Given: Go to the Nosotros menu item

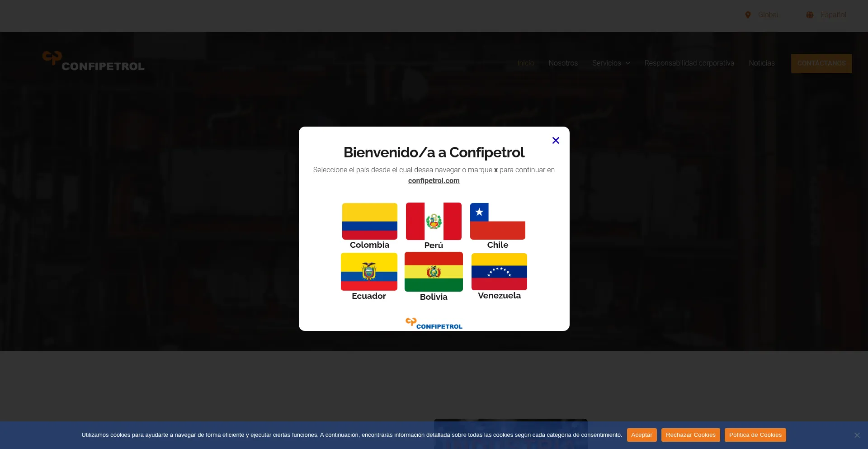Looking at the screenshot, I should (563, 63).
